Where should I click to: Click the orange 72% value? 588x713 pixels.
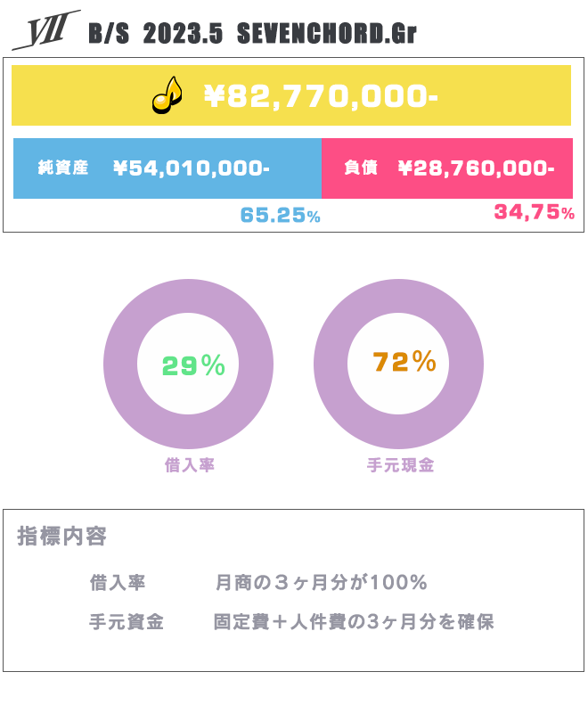(404, 362)
